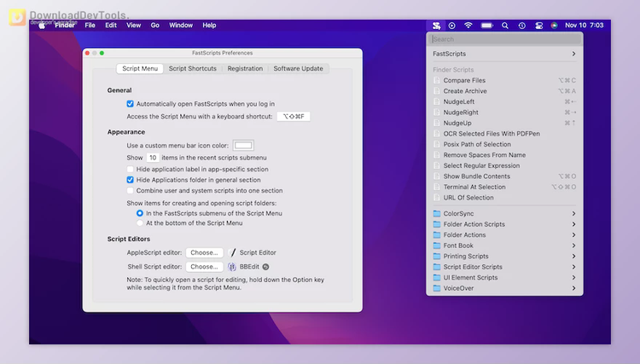The height and width of the screenshot is (364, 640).
Task: Click the URL Of Selection script document icon
Action: [437, 197]
